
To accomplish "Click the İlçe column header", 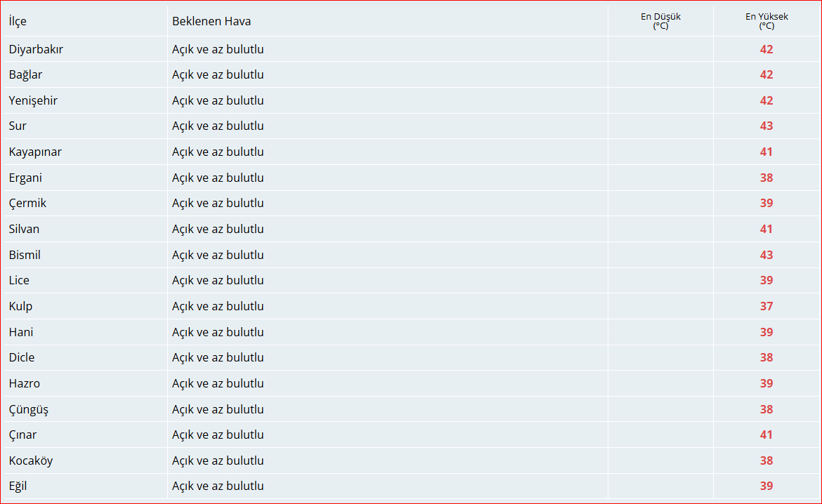I will click(18, 21).
